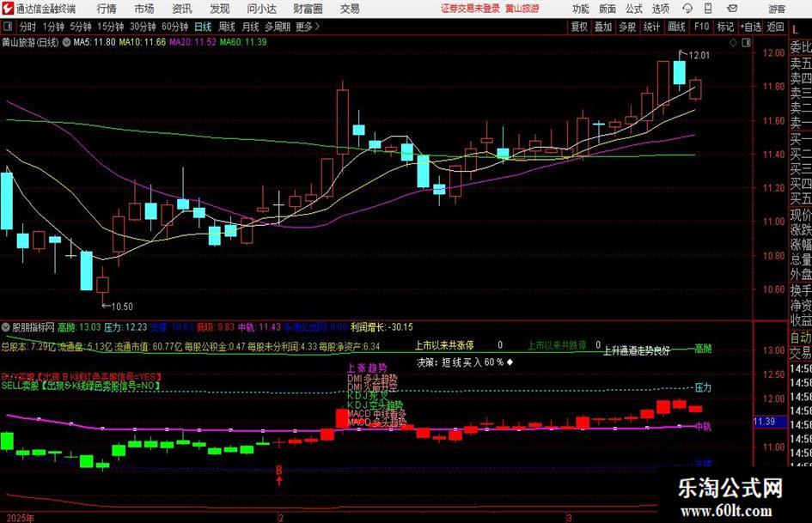Select the 月线 monthly chart tab
The width and height of the screenshot is (812, 523).
coord(250,27)
